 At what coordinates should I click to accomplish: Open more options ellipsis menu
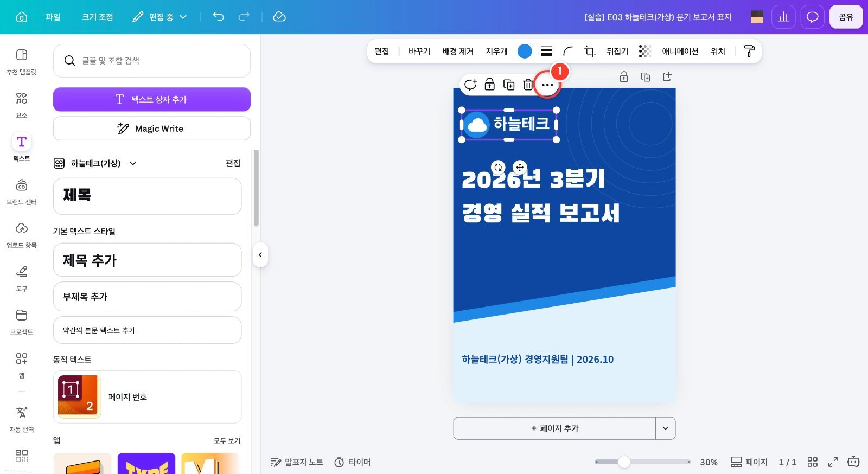(x=547, y=85)
